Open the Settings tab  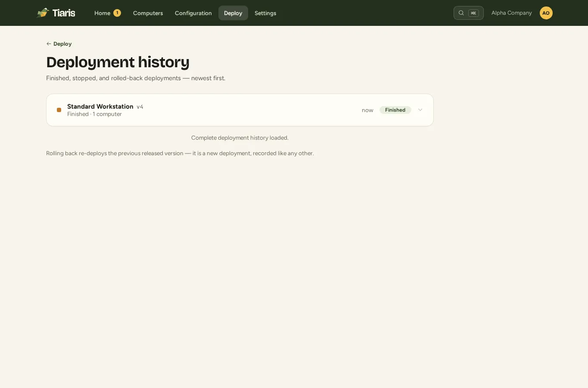pos(265,13)
